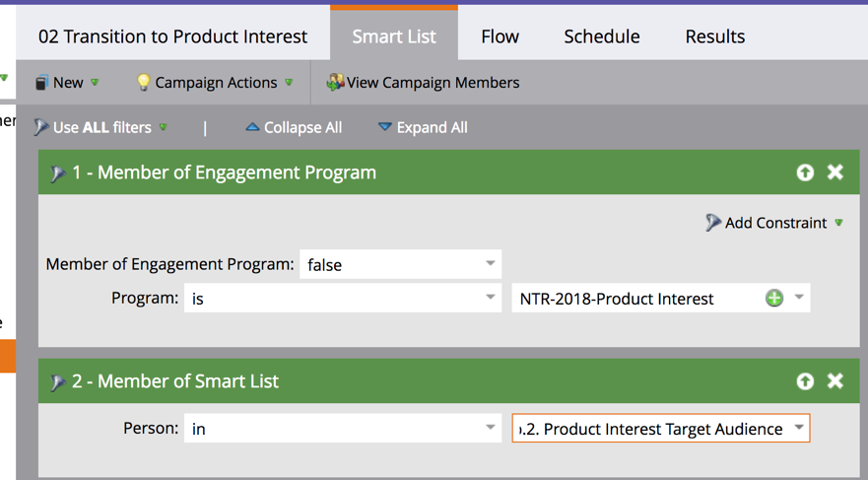The width and height of the screenshot is (868, 480).
Task: Click the Product Interest Target Audience field
Action: [650, 429]
